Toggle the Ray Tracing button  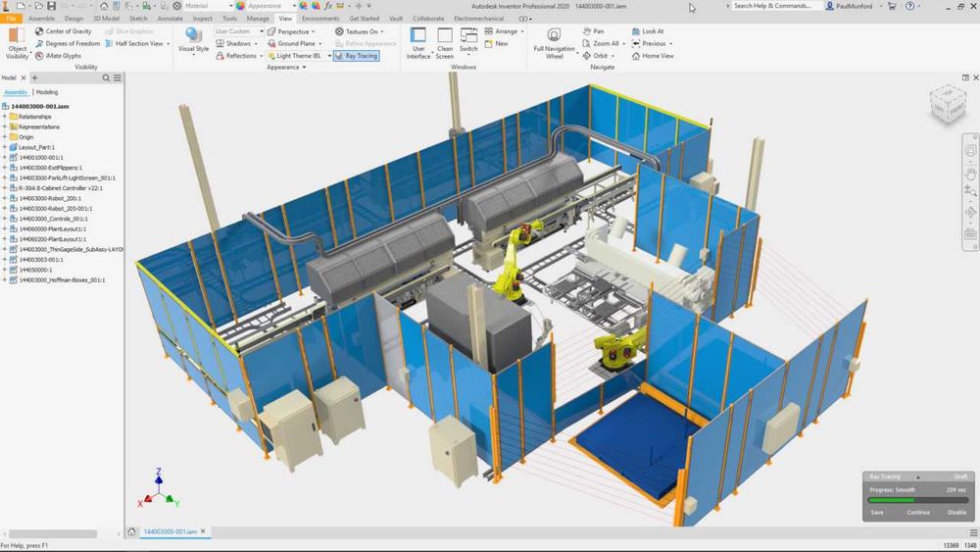(x=357, y=56)
